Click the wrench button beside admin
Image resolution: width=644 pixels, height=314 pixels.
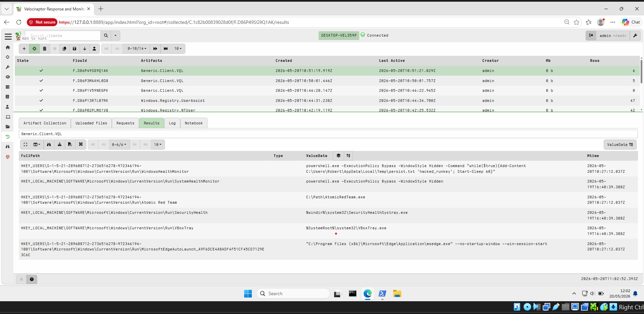coord(635,36)
